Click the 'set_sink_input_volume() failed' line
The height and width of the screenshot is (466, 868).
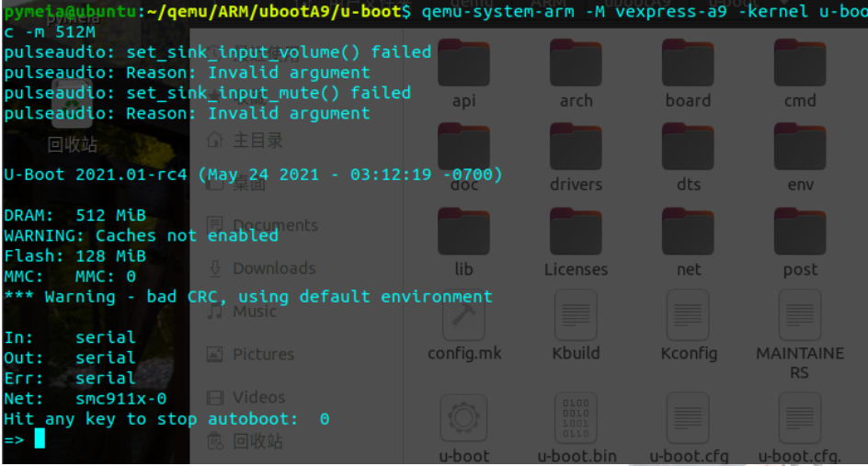tap(218, 52)
